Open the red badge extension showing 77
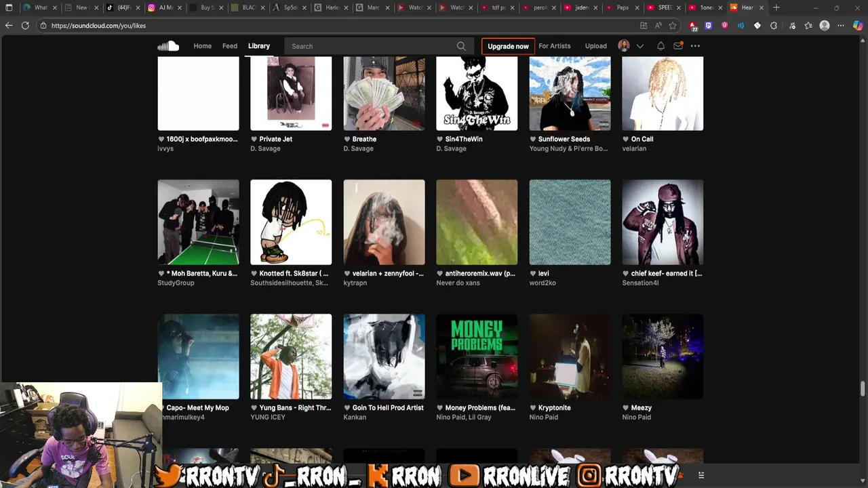The height and width of the screenshot is (488, 868). (692, 26)
